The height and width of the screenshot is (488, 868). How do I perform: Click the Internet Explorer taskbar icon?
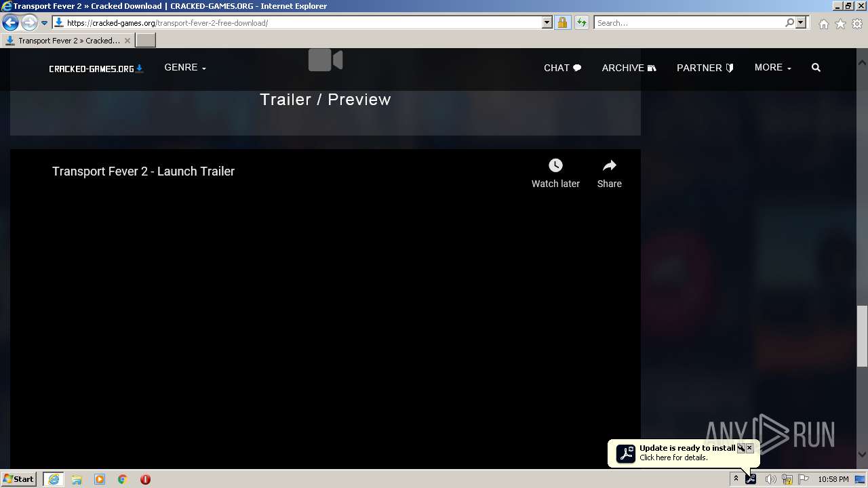click(x=54, y=479)
